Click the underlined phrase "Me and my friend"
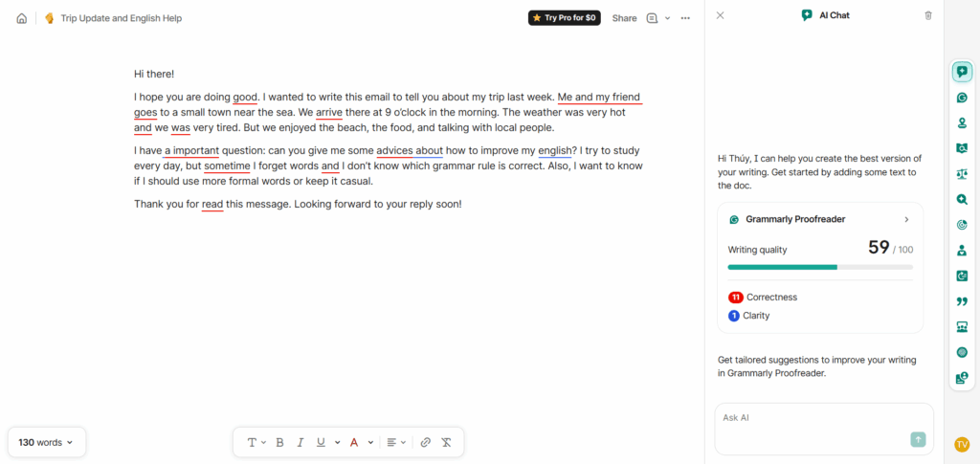 599,98
